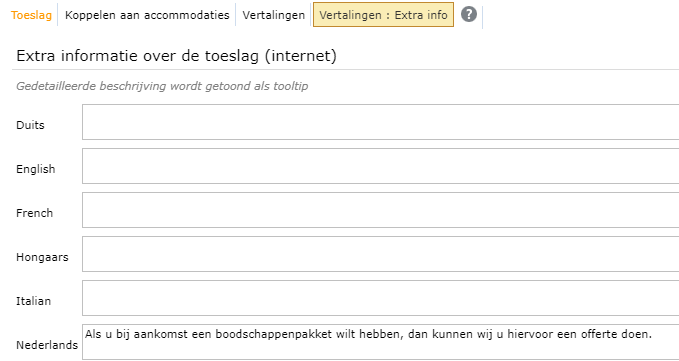Focus the Hongaars text field

tap(381, 254)
